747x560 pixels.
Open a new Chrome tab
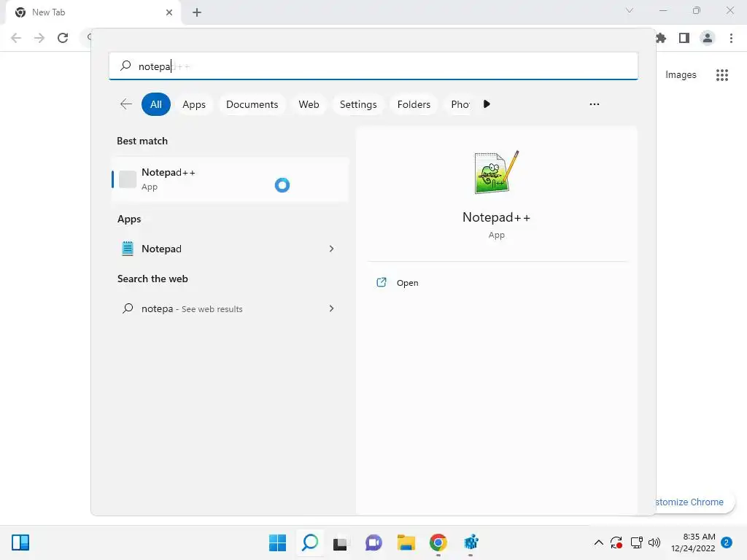coord(197,12)
